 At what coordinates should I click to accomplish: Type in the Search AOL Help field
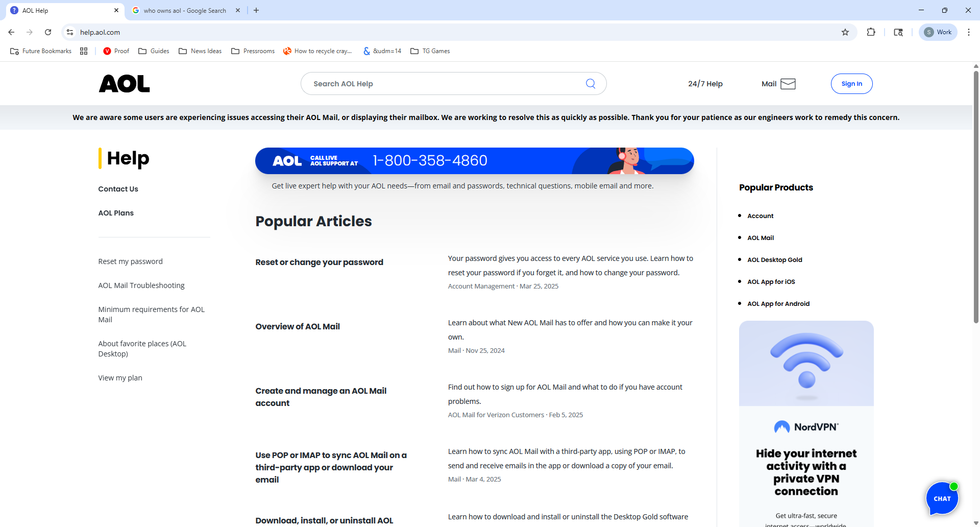coord(444,84)
